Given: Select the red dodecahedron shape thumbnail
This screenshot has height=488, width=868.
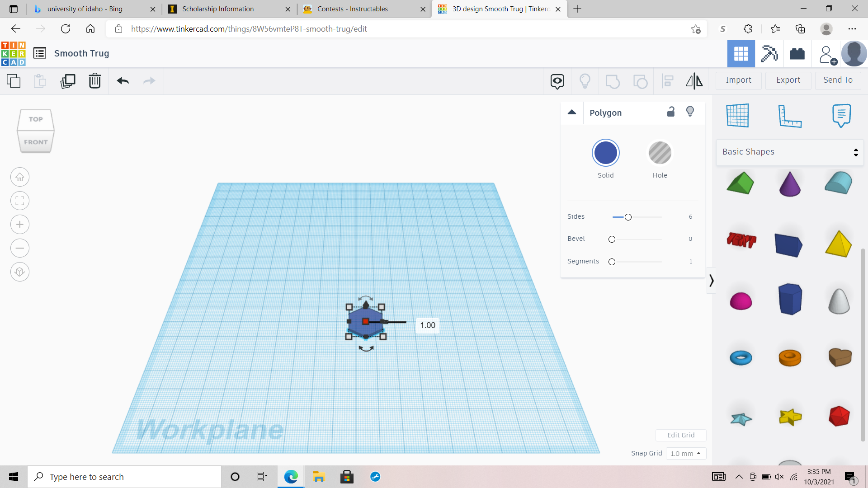Looking at the screenshot, I should tap(839, 416).
